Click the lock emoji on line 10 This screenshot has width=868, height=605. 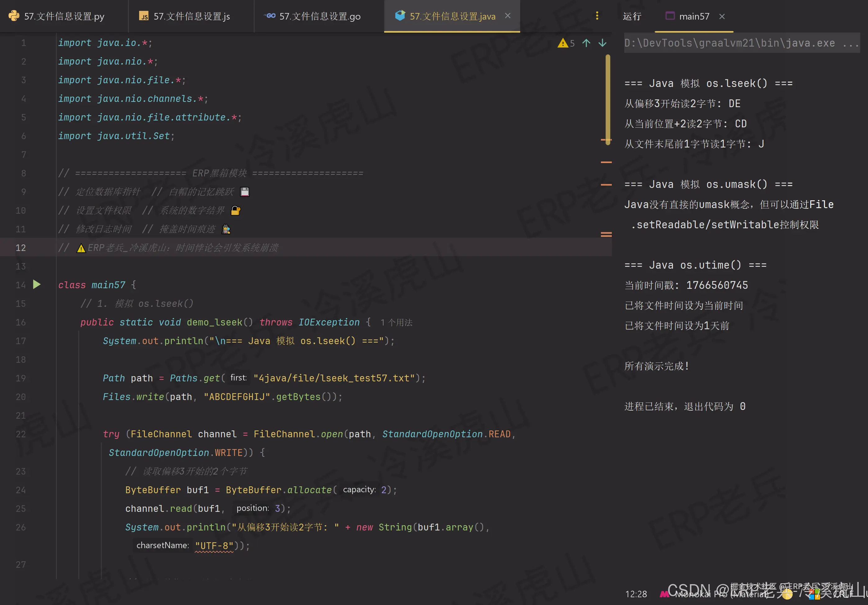pyautogui.click(x=235, y=210)
